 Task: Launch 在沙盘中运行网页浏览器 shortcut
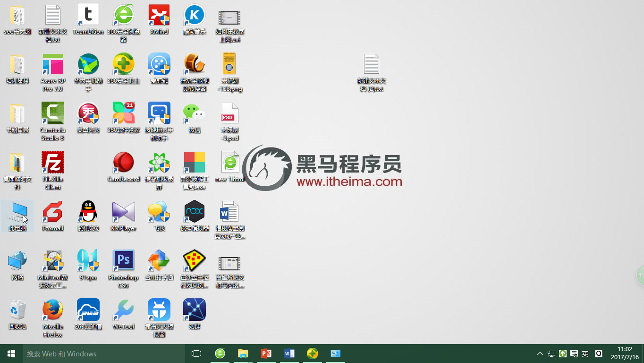tap(195, 269)
